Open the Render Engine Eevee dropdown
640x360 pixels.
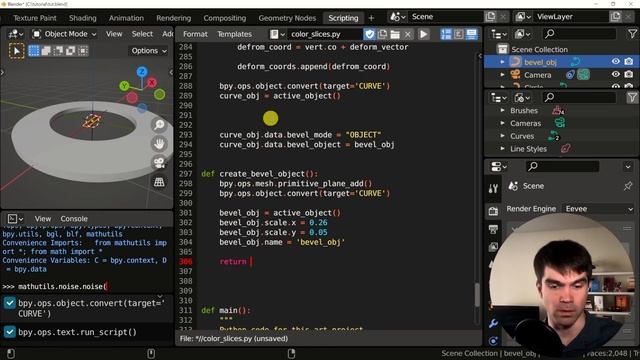(x=599, y=209)
